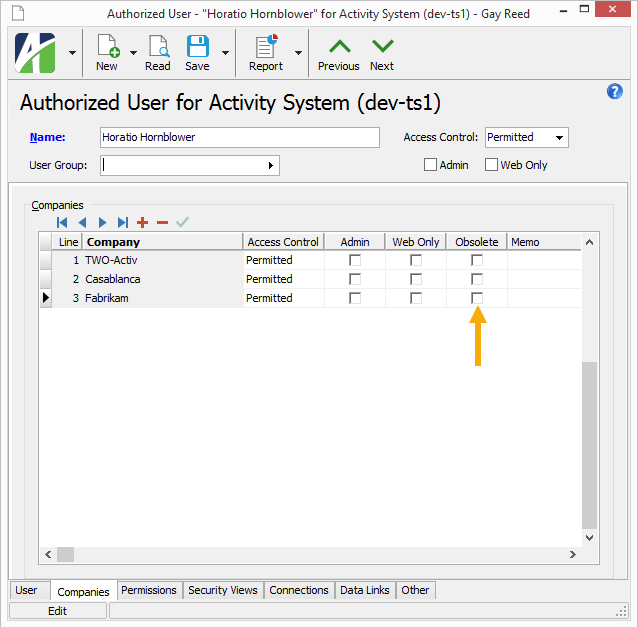Click Permitted cell in TWO-Activ row

pyautogui.click(x=284, y=260)
